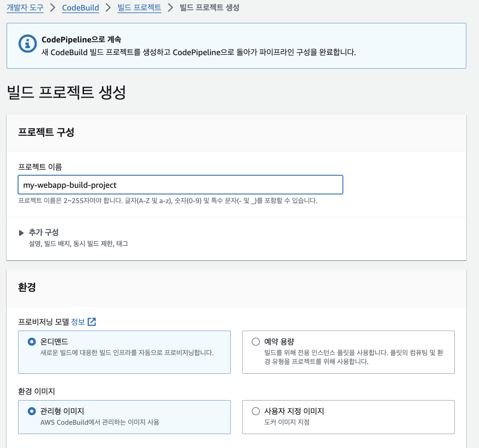Open the 정보 link for provisioning model
This screenshot has height=448, width=479.
pyautogui.click(x=78, y=322)
